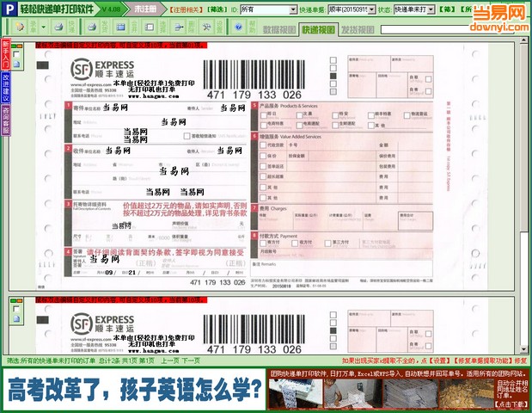Click the 未注册 unregistered badge

tap(145, 9)
